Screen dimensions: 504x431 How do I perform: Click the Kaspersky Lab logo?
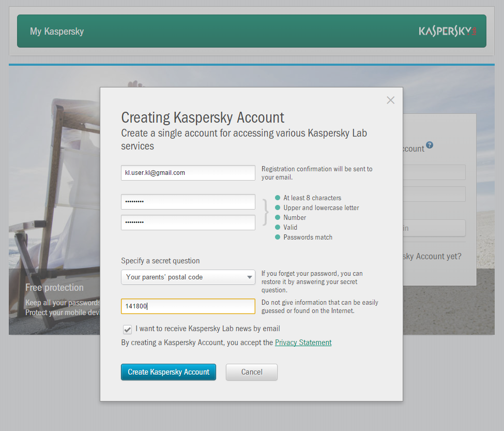(448, 31)
